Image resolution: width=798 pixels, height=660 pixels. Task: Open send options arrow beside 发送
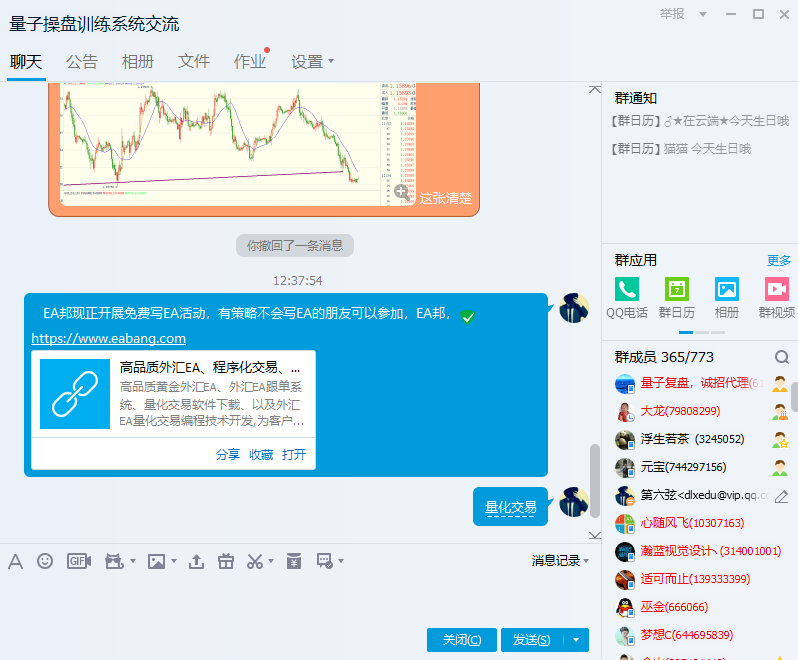(576, 640)
